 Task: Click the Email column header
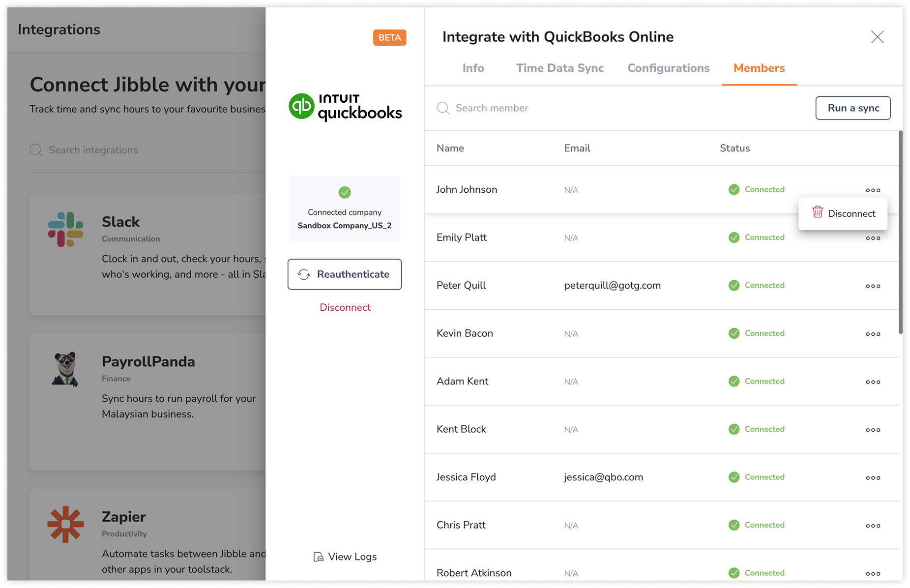(577, 148)
